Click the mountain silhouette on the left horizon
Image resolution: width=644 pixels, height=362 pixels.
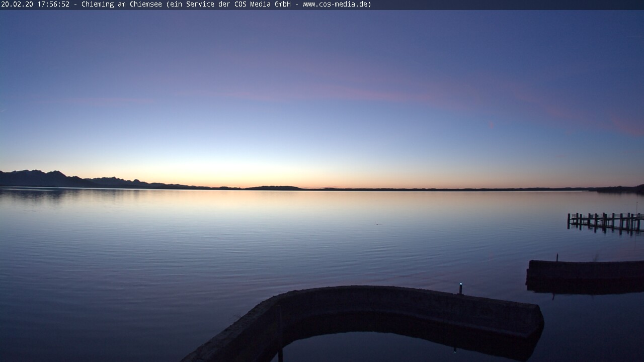coord(40,179)
